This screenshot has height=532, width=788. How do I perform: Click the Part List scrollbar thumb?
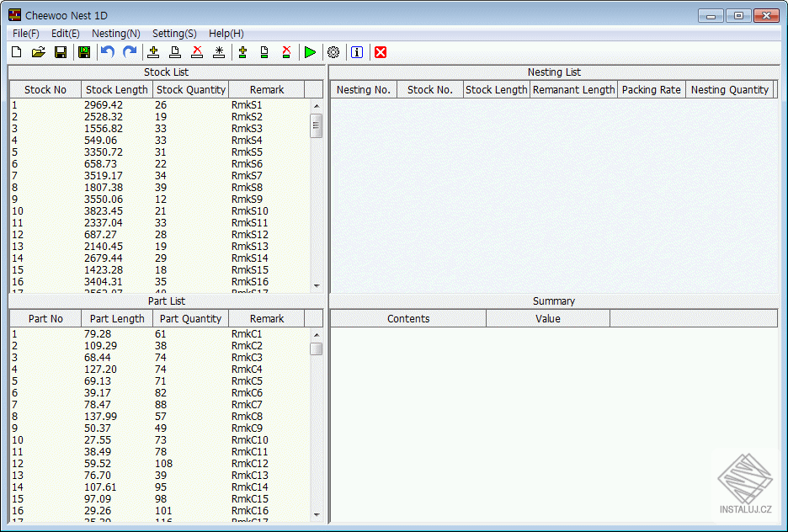pyautogui.click(x=317, y=348)
